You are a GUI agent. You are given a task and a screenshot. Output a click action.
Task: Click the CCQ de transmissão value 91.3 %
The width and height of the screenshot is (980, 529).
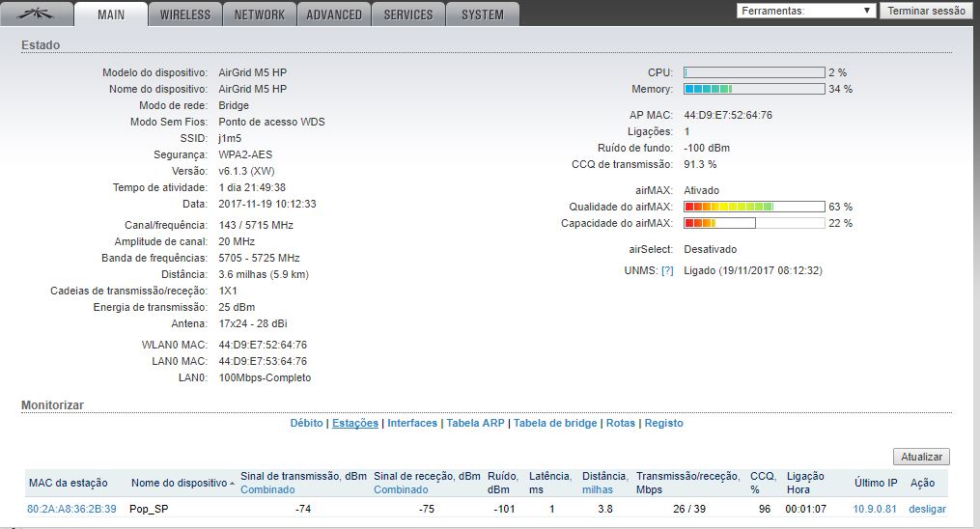(700, 164)
